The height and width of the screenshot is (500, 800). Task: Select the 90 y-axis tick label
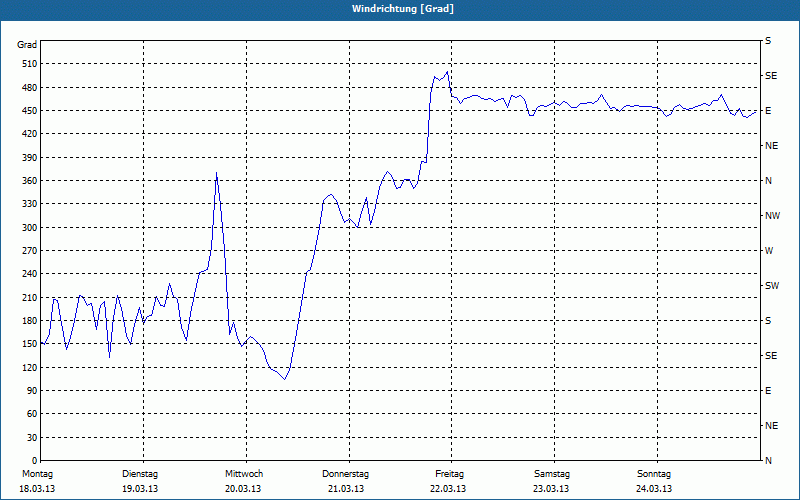tap(32, 391)
